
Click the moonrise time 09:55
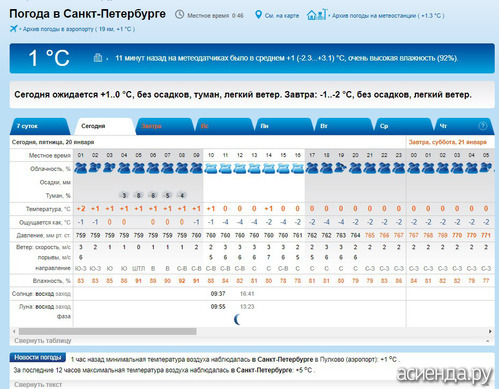(218, 306)
